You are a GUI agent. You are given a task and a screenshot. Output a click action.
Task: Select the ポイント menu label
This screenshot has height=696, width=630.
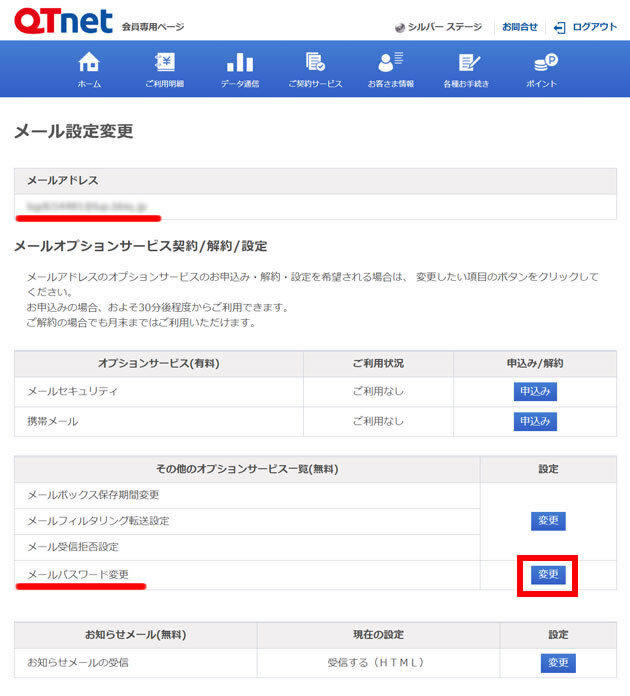click(542, 84)
